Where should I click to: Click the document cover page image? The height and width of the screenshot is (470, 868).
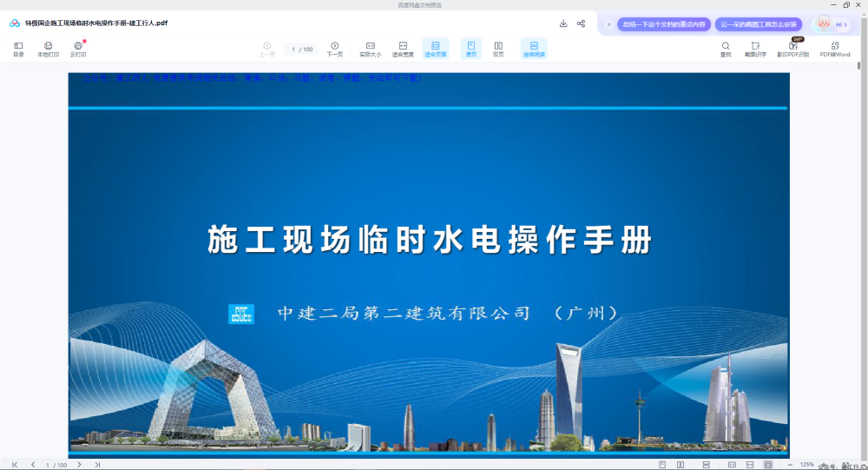point(429,264)
